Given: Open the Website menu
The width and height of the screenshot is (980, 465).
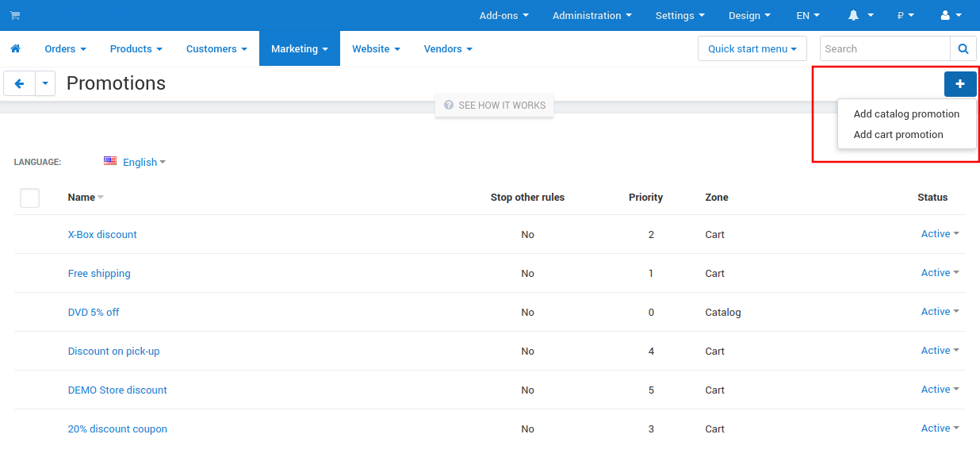Looking at the screenshot, I should 376,48.
